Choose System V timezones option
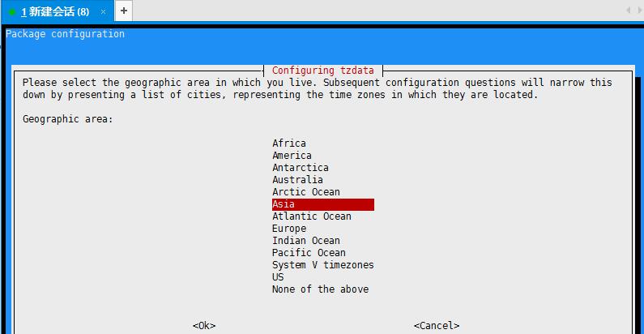The image size is (644, 334). (x=322, y=265)
